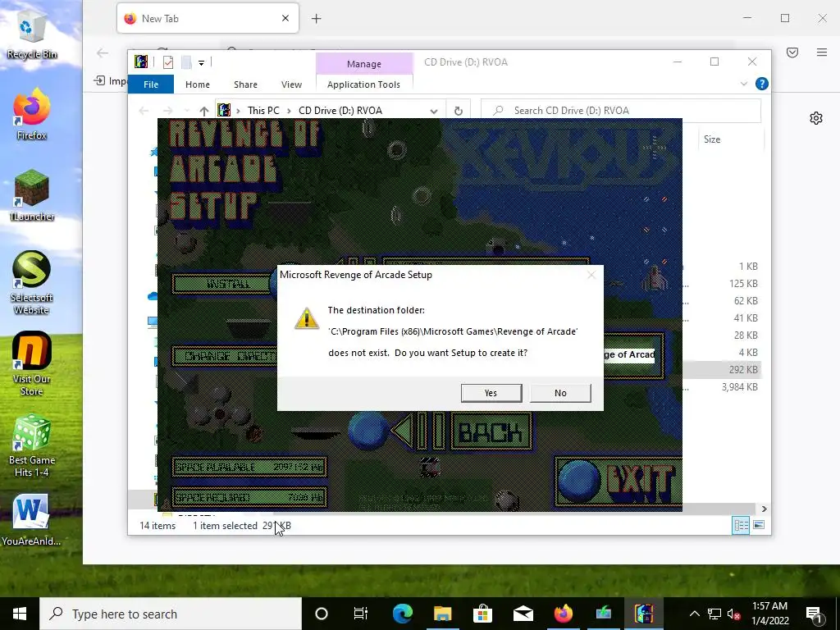Click This PC in the address breadcrumb
The width and height of the screenshot is (840, 630).
(x=263, y=111)
